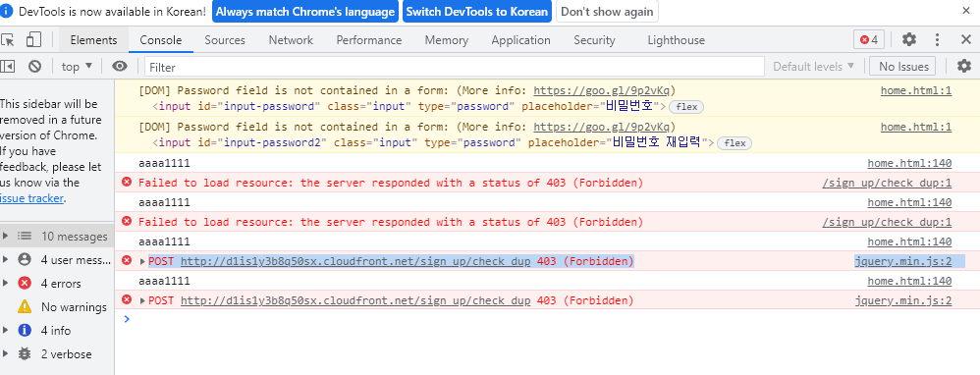Open console settings gear beside No Issues

[x=964, y=66]
